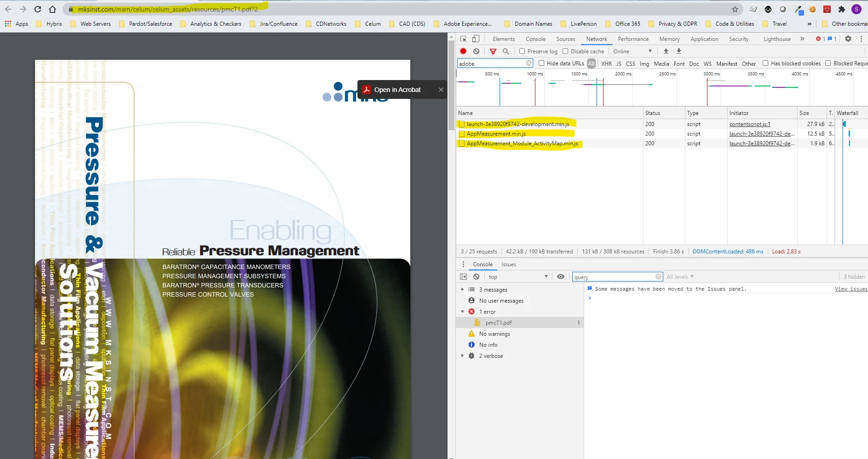Image resolution: width=868 pixels, height=459 pixels.
Task: Switch to Elements tab
Action: click(504, 39)
